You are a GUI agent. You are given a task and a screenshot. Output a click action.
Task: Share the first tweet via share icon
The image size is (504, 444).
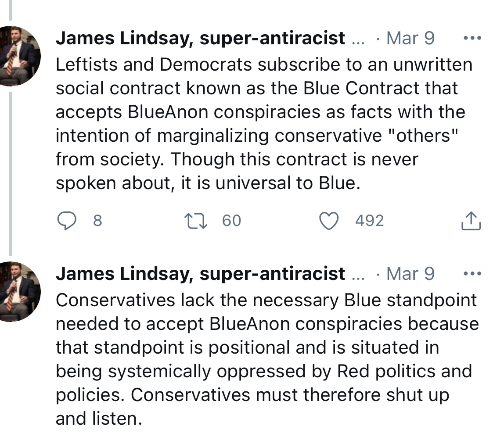[x=471, y=221]
